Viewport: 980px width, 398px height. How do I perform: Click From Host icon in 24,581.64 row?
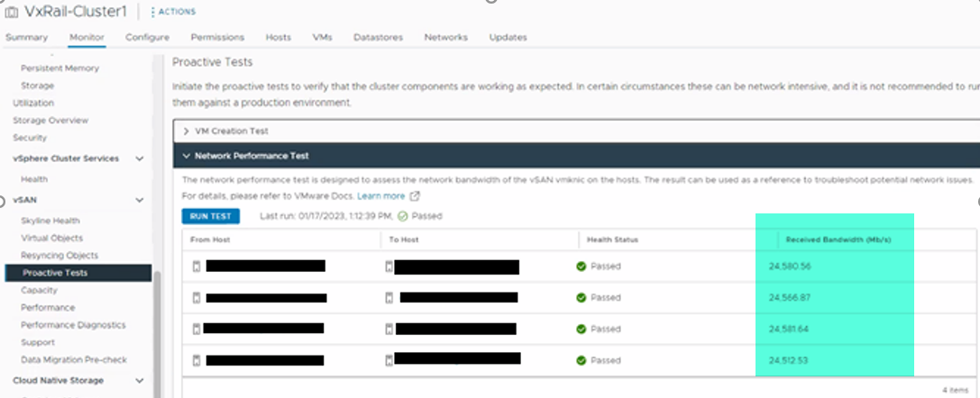click(197, 329)
